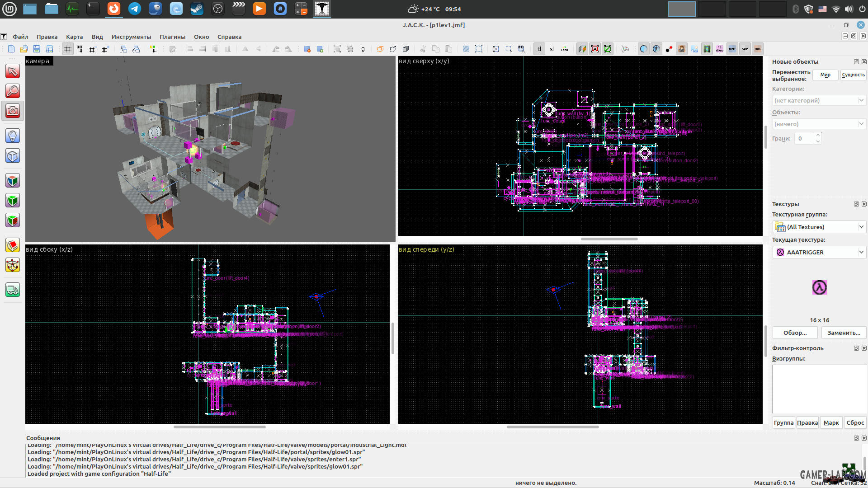Decrease grid size with the minus grid icon
The height and width of the screenshot is (488, 868).
point(93,49)
